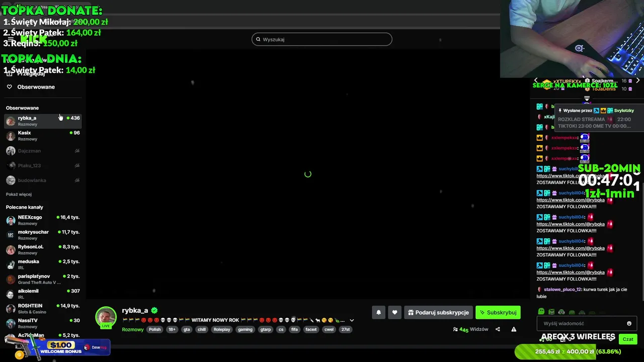Click the third green emote above chat input
The height and width of the screenshot is (362, 644).
coord(561,312)
